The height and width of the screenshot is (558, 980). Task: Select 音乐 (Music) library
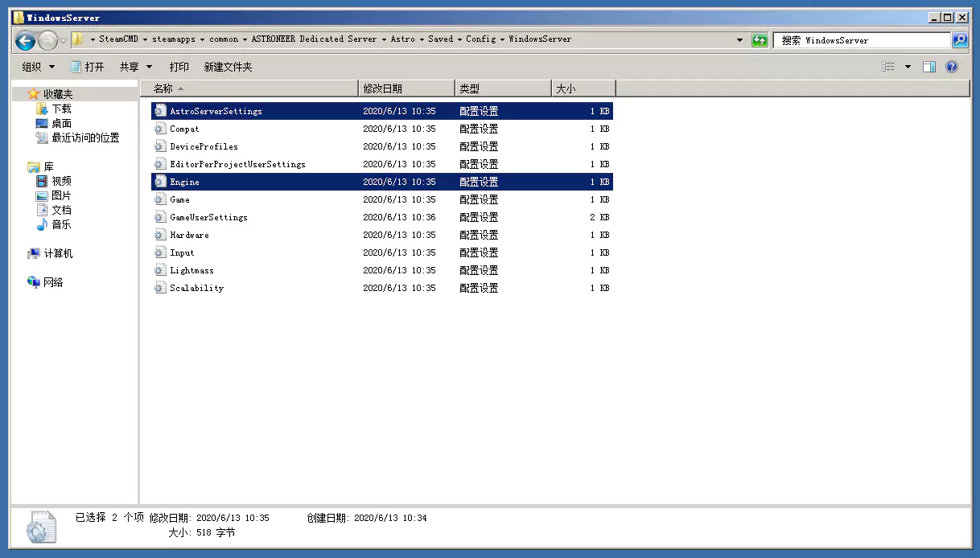click(x=61, y=224)
